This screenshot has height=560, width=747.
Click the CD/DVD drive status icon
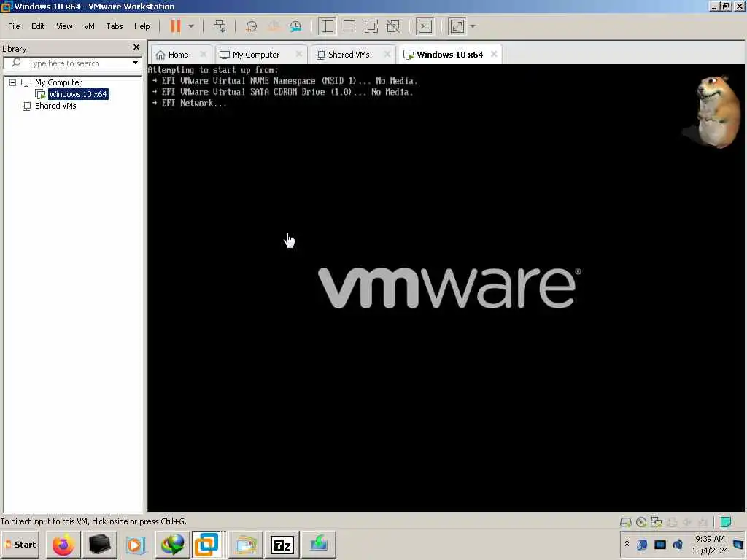pos(641,522)
